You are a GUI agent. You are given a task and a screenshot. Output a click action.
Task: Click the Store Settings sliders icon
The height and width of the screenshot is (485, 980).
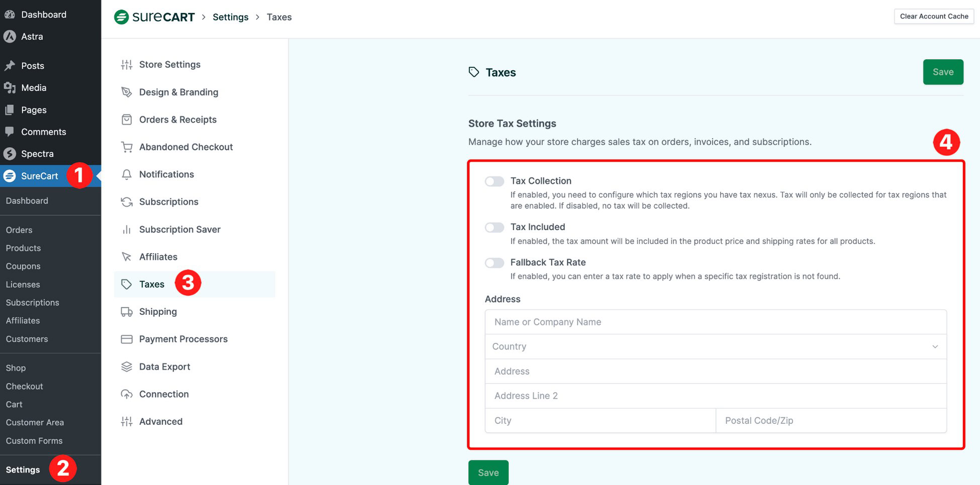(127, 65)
